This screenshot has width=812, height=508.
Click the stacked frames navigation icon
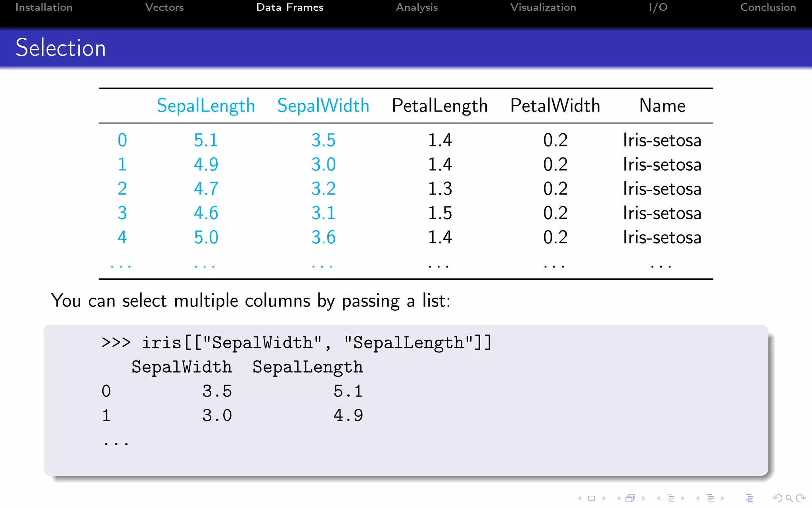[630, 498]
